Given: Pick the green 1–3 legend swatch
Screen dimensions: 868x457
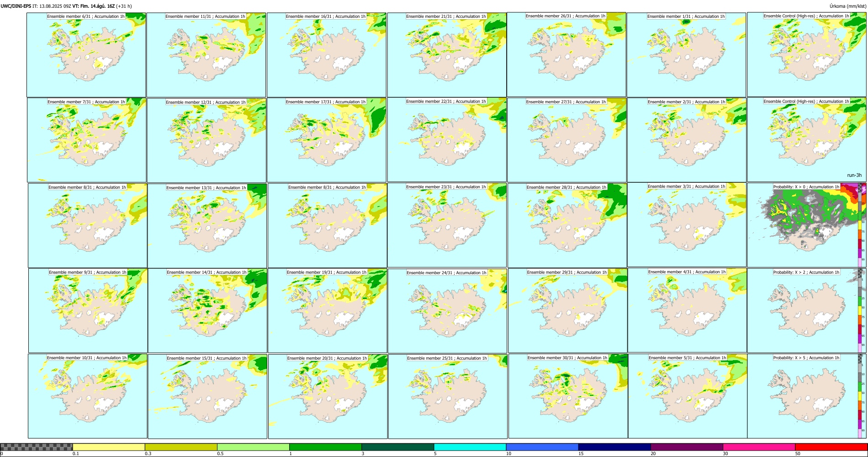Looking at the screenshot, I should [x=325, y=447].
